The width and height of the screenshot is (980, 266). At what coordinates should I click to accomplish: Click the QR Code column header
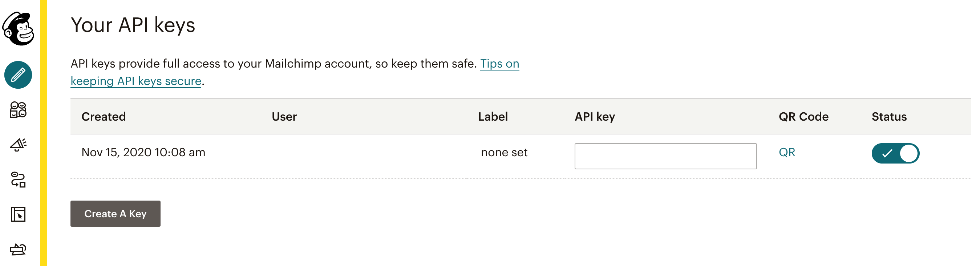(803, 117)
